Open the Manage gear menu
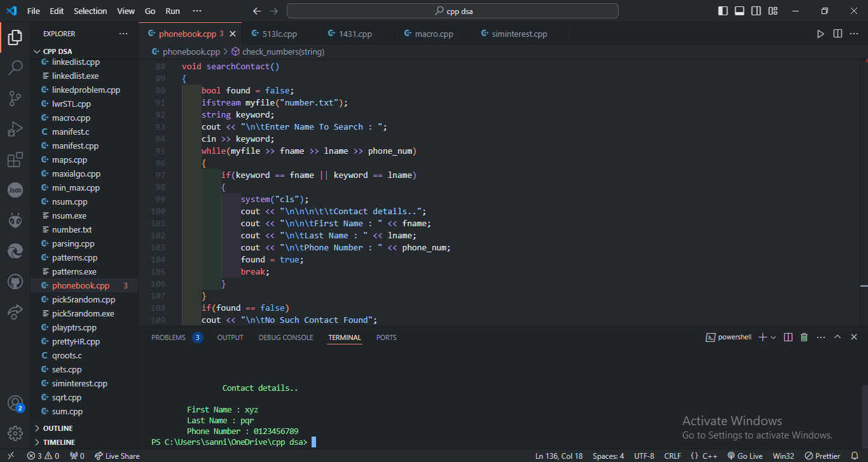The height and width of the screenshot is (462, 868). 15,433
